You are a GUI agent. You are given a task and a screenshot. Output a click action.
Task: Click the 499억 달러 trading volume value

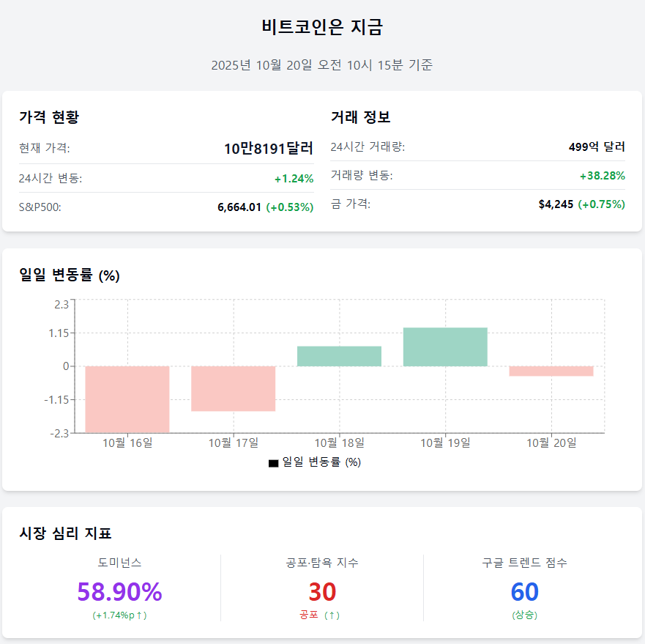pos(597,147)
